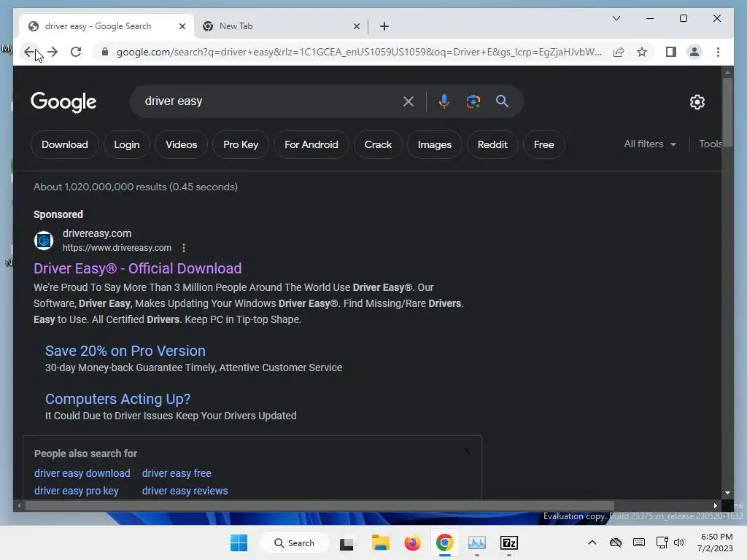Launch File Explorer from taskbar
The height and width of the screenshot is (560, 747).
click(381, 542)
